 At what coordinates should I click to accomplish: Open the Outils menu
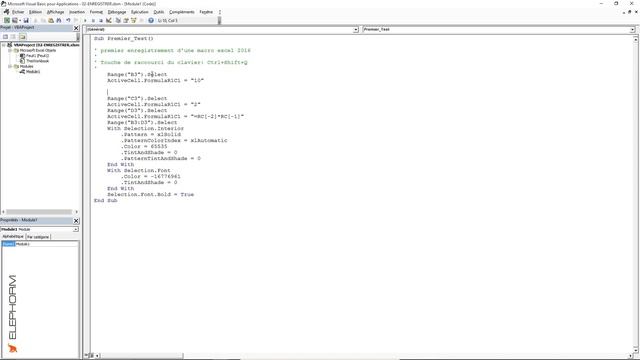tap(159, 12)
